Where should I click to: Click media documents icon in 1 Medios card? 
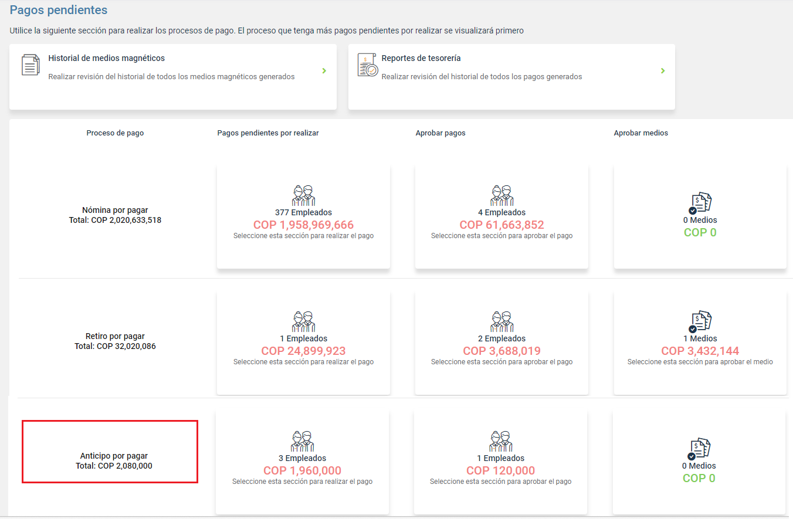(700, 322)
